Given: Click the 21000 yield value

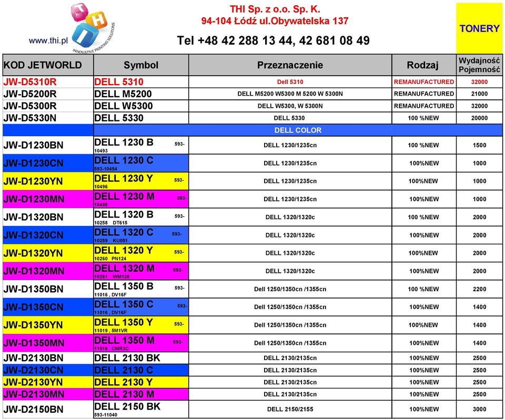Looking at the screenshot, I should pyautogui.click(x=479, y=94).
